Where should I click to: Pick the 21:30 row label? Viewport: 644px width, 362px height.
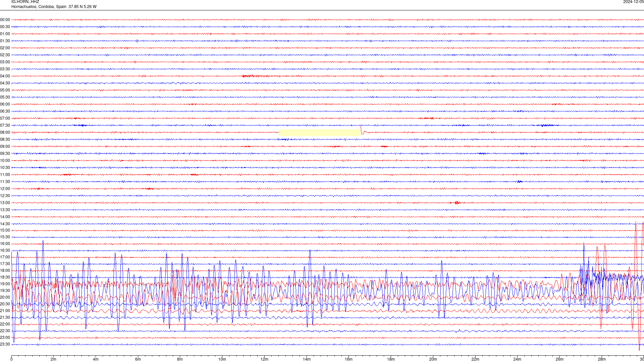[x=5, y=317]
